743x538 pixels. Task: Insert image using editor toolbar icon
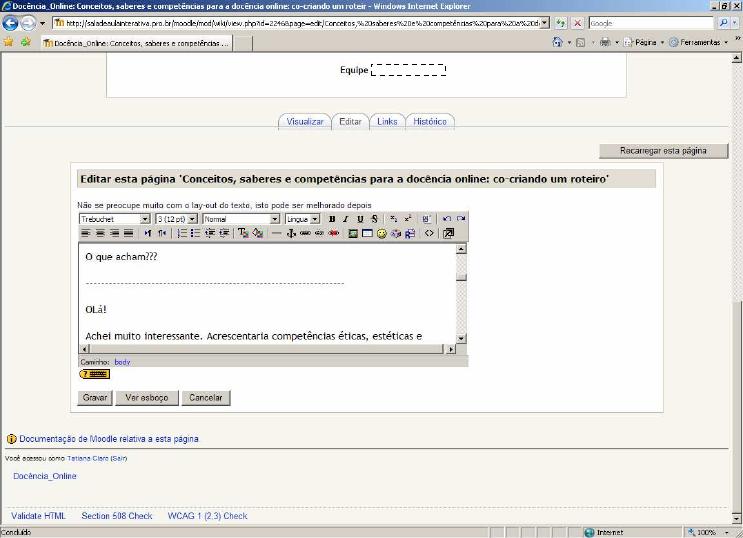[x=353, y=233]
